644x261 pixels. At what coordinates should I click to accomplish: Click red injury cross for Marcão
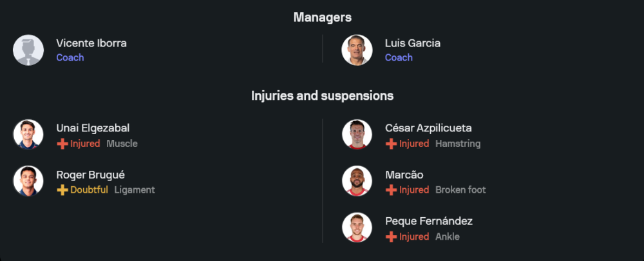click(x=391, y=190)
